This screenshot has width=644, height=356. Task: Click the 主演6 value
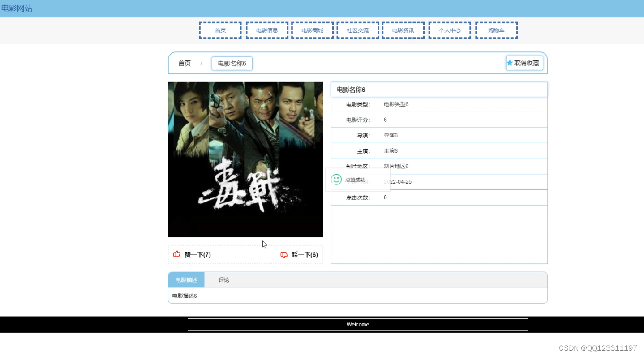(391, 151)
